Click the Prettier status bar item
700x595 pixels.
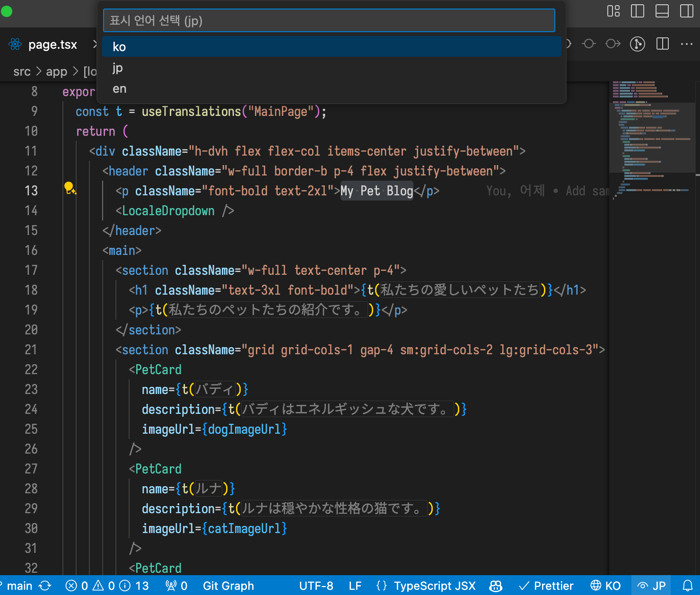(546, 586)
